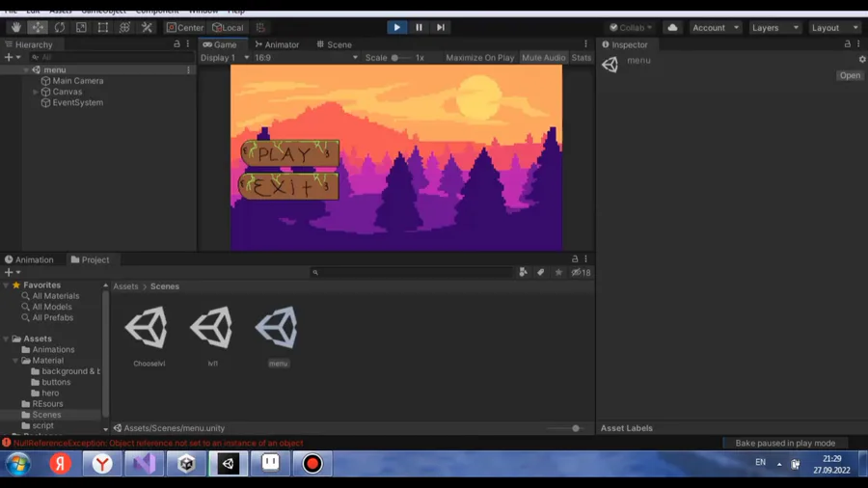This screenshot has width=868, height=488.
Task: Switch to the Project tab
Action: click(90, 259)
